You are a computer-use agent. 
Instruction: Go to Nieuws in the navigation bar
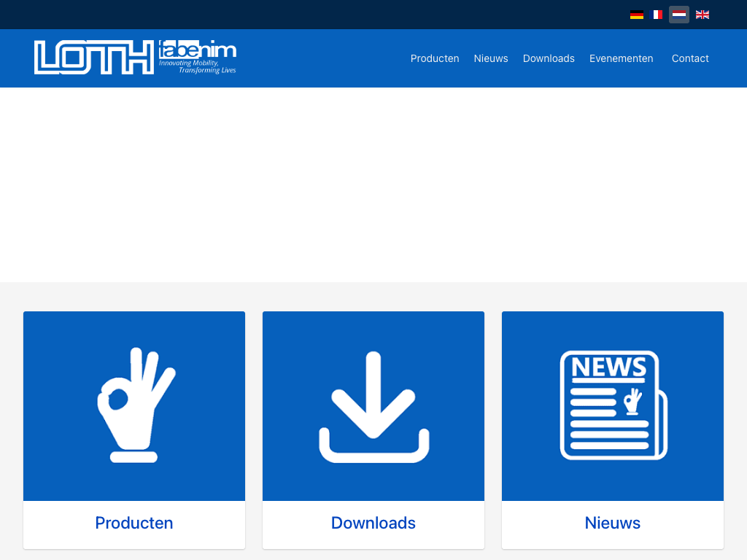point(491,58)
